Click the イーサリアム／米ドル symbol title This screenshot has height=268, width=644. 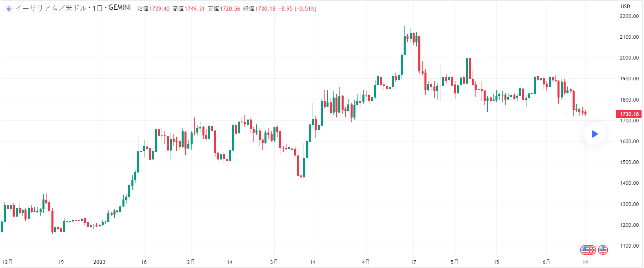(x=51, y=8)
